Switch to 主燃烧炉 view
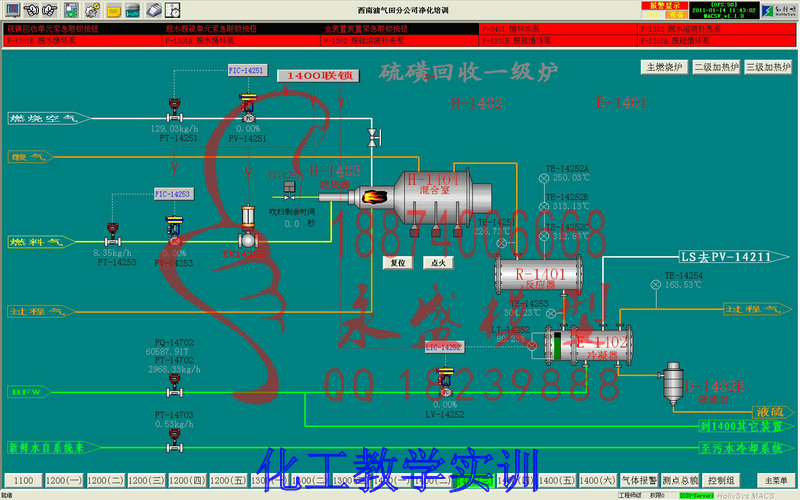The image size is (800, 500). pos(664,67)
